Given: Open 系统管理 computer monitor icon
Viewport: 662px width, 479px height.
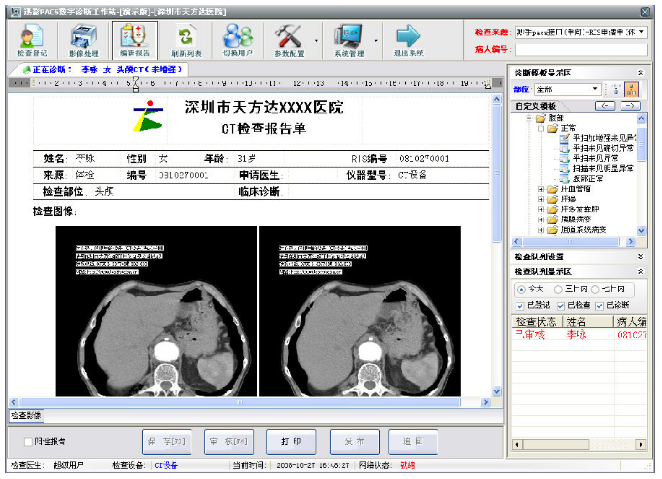Looking at the screenshot, I should [x=349, y=40].
